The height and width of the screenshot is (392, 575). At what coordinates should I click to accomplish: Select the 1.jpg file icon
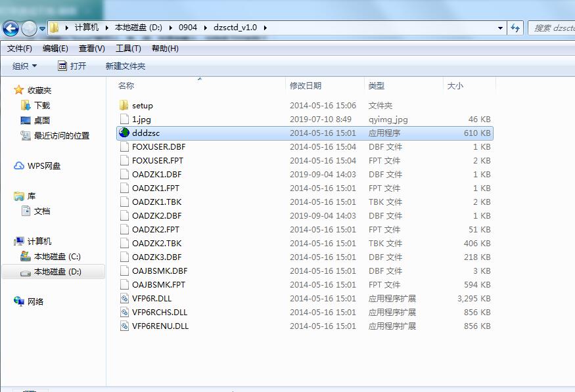pos(124,119)
